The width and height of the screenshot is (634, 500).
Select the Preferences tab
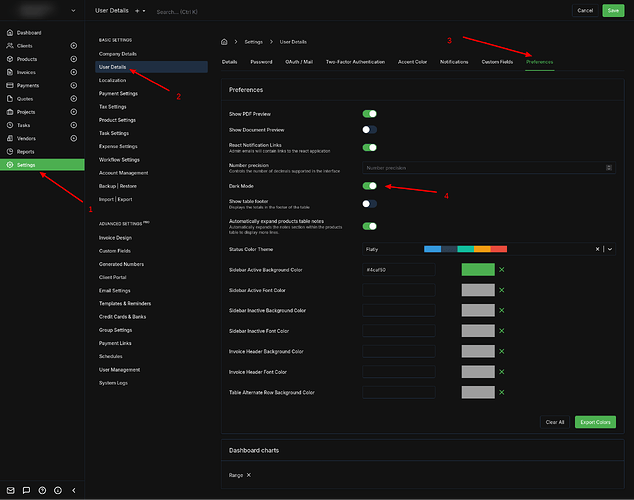pos(539,62)
